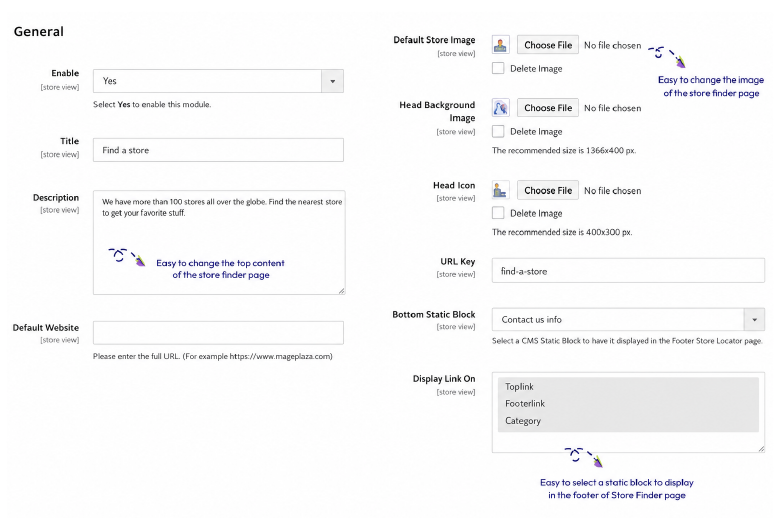Click 'No file chosen' beside Head Background Image
This screenshot has width=780, height=532.
pos(612,108)
